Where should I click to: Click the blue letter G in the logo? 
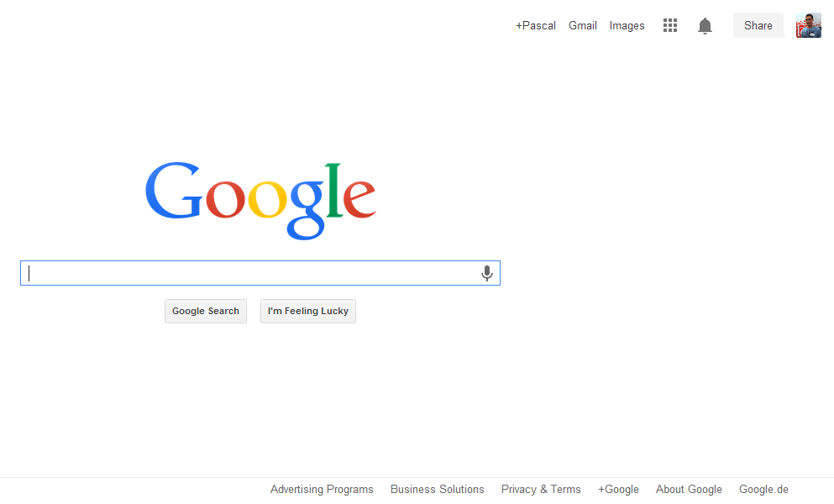[x=173, y=191]
